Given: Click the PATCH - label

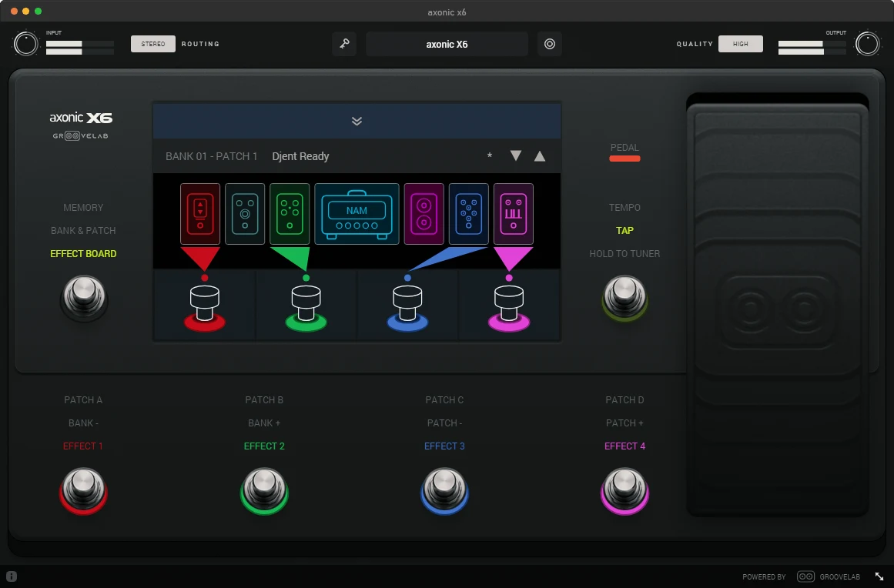Looking at the screenshot, I should point(444,423).
